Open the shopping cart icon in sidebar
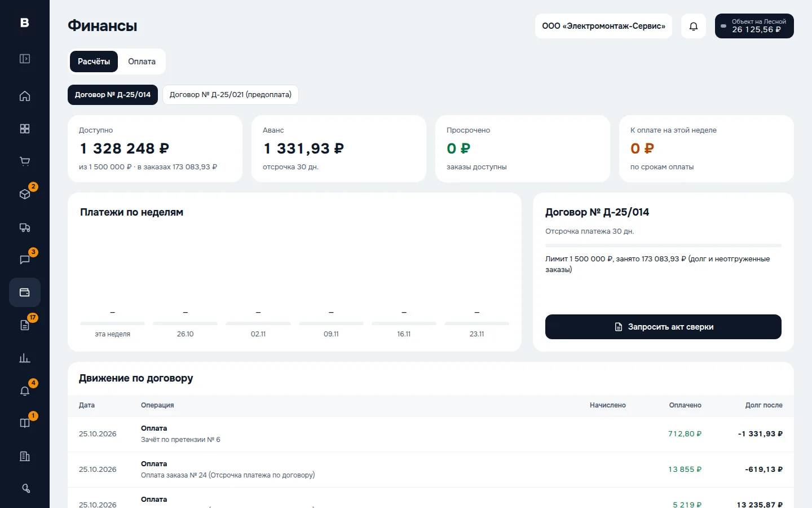812x508 pixels. point(25,161)
